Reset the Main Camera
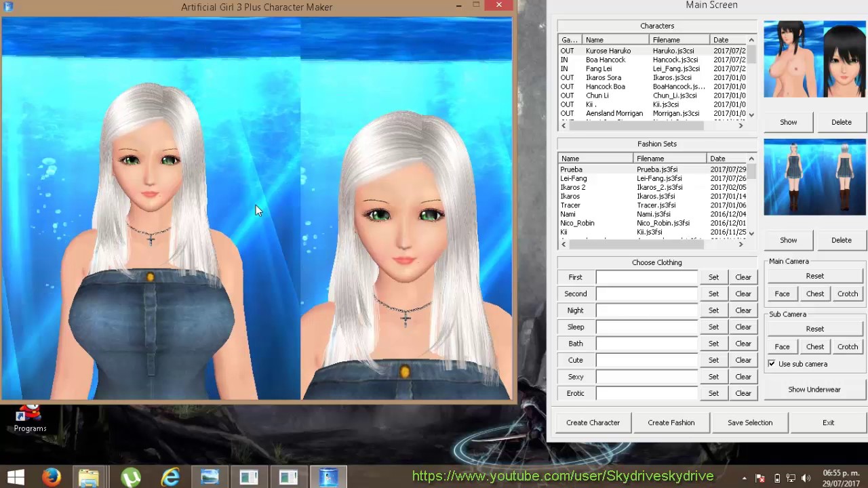 tap(814, 276)
